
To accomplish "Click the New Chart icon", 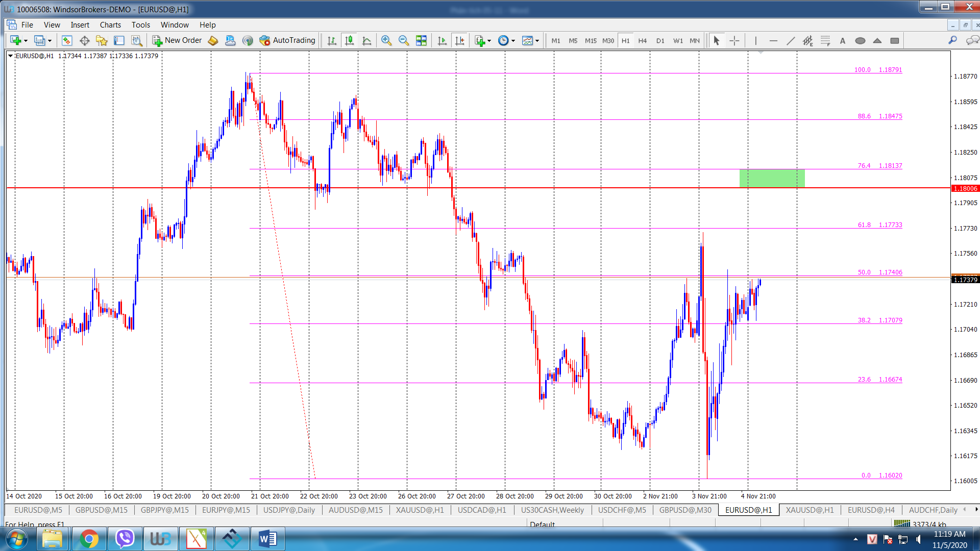I will click(x=16, y=41).
